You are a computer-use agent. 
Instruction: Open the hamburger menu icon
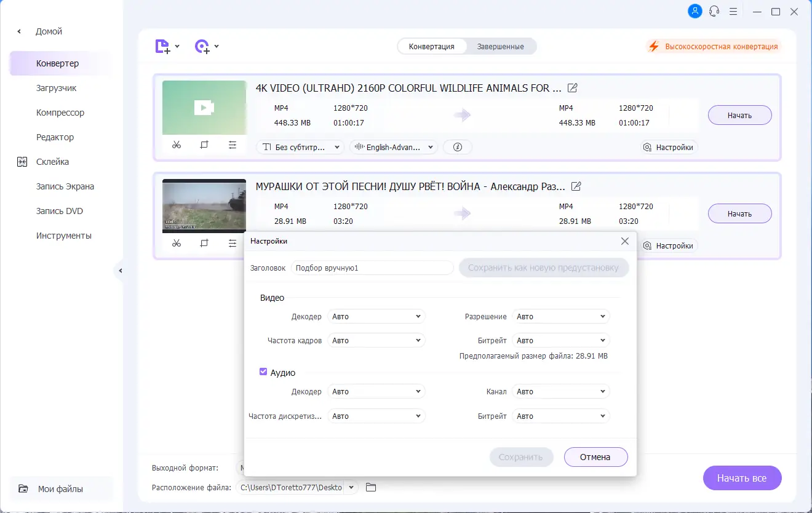[x=733, y=11]
